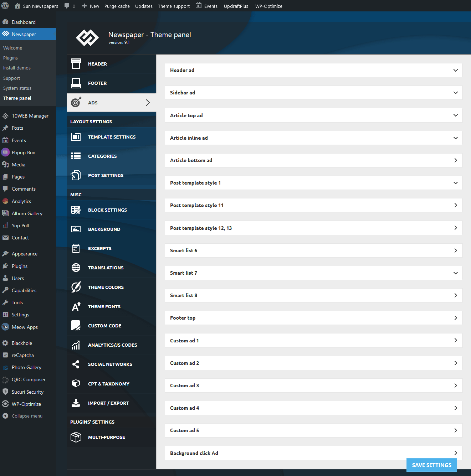The image size is (471, 476).
Task: Open the Welcome submenu item
Action: [12, 48]
